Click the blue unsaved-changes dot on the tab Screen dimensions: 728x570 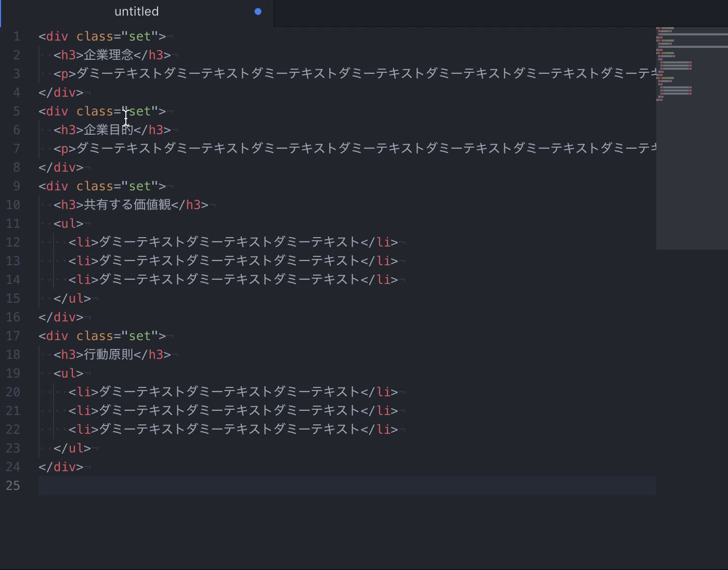257,11
